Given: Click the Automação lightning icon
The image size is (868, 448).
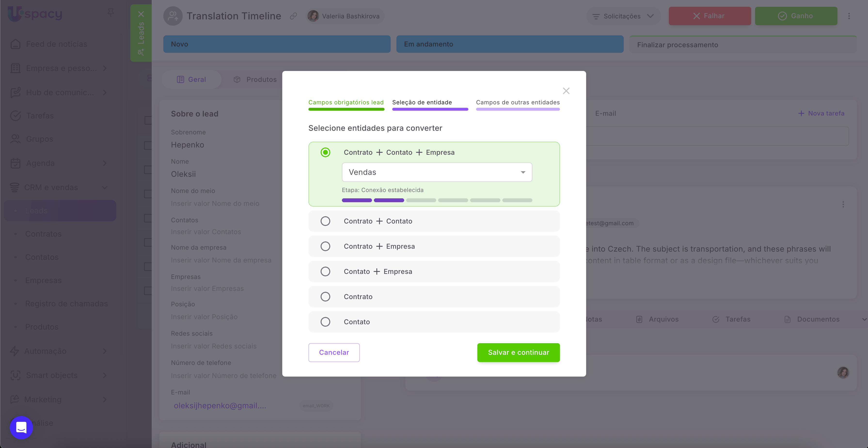Looking at the screenshot, I should coord(15,351).
